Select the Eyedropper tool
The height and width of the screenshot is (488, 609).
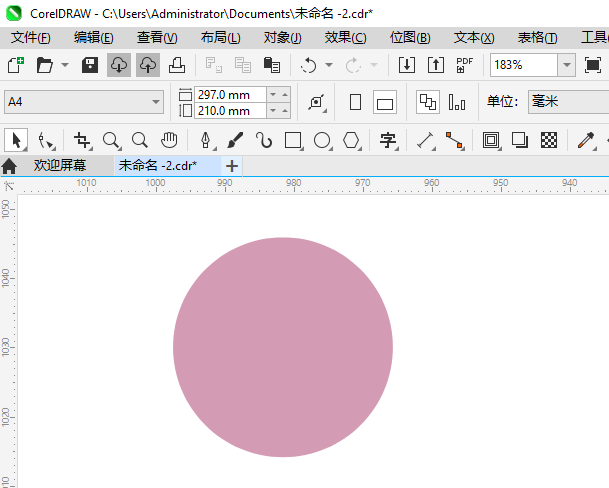click(x=586, y=140)
